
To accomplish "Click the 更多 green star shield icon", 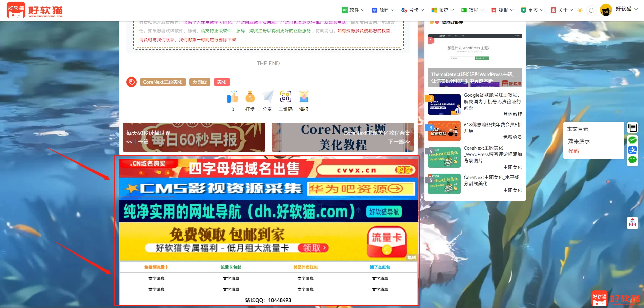I will coord(523,10).
